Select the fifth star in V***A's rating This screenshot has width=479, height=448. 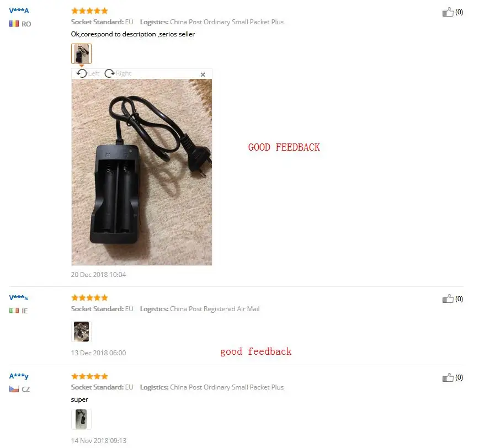[x=105, y=10]
